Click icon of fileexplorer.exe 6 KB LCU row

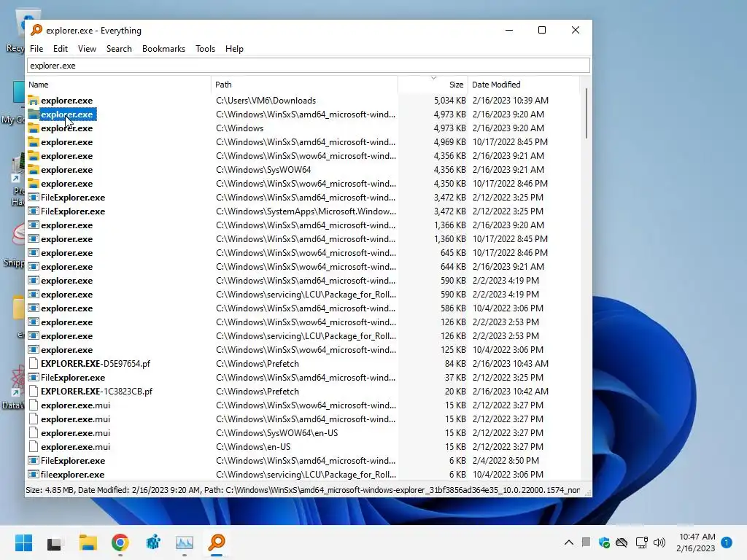coord(33,474)
